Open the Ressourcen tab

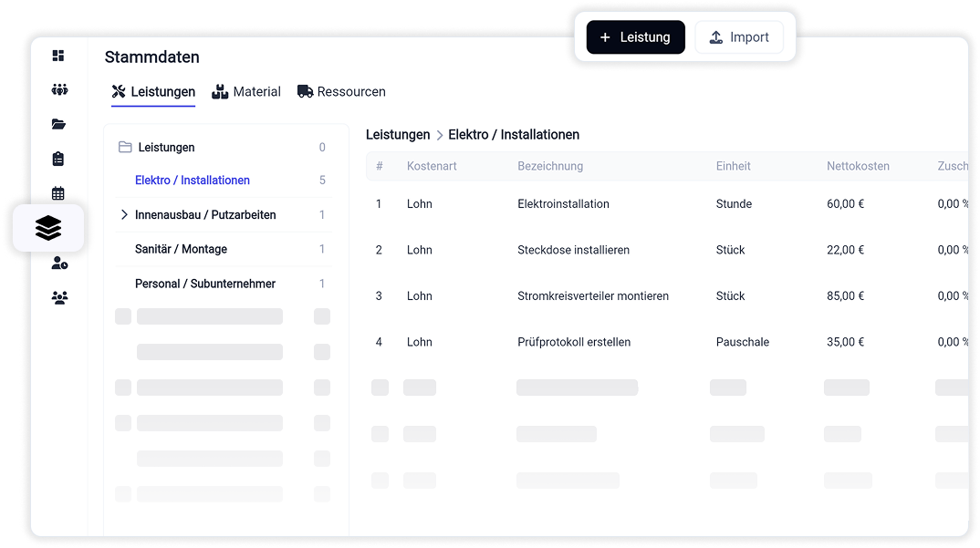pos(341,92)
